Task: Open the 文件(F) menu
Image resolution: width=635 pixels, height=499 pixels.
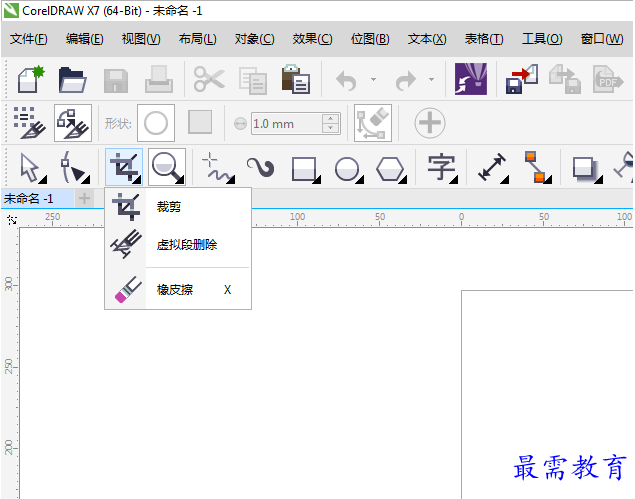Action: tap(29, 39)
